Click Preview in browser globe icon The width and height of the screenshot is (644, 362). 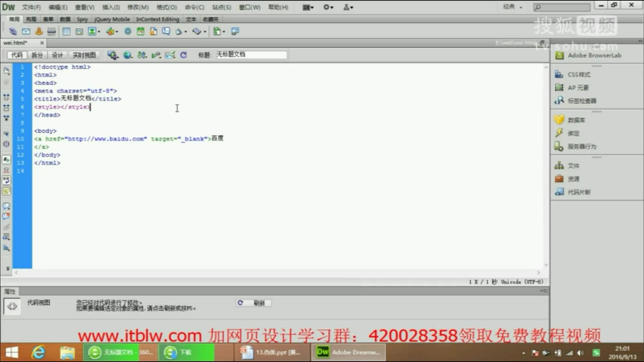coord(127,55)
